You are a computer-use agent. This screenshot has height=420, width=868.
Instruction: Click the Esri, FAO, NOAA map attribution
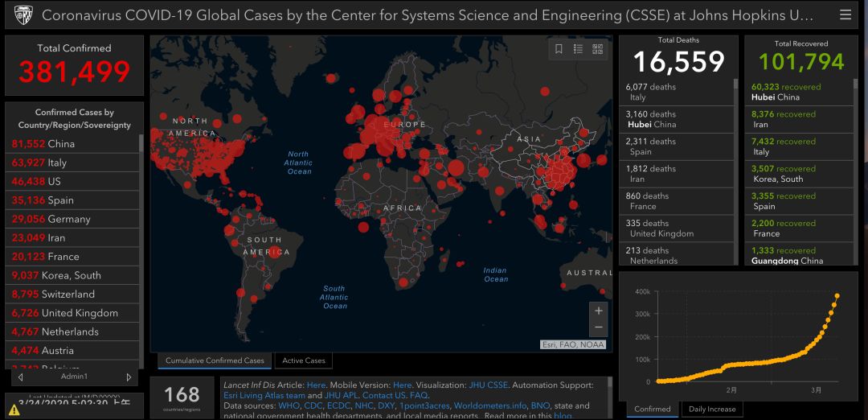pyautogui.click(x=573, y=344)
